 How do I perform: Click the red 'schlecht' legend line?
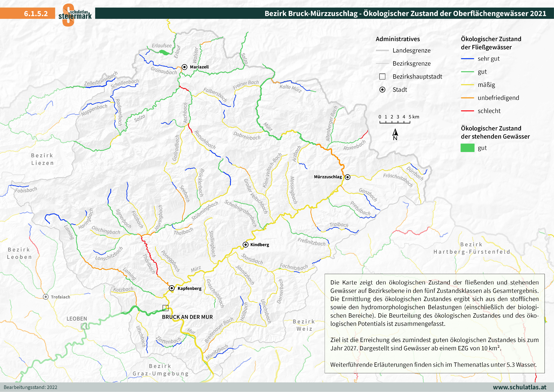(x=467, y=111)
